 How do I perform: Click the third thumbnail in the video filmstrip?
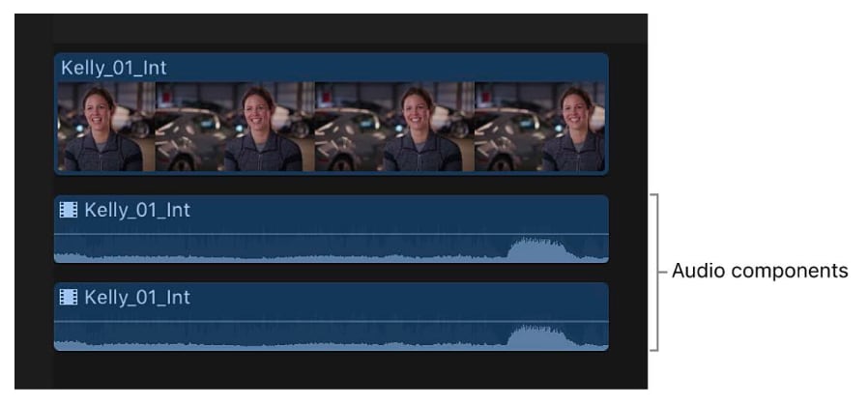(394, 127)
